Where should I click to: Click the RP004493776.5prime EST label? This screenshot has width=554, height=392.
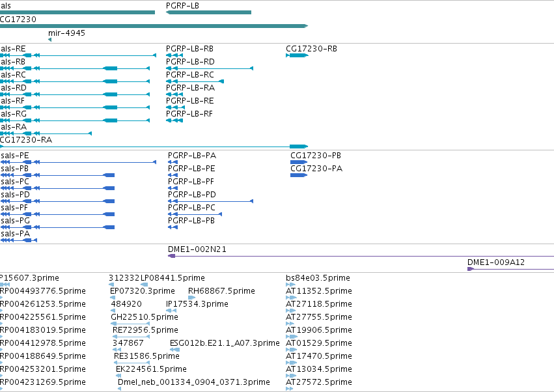point(43,291)
